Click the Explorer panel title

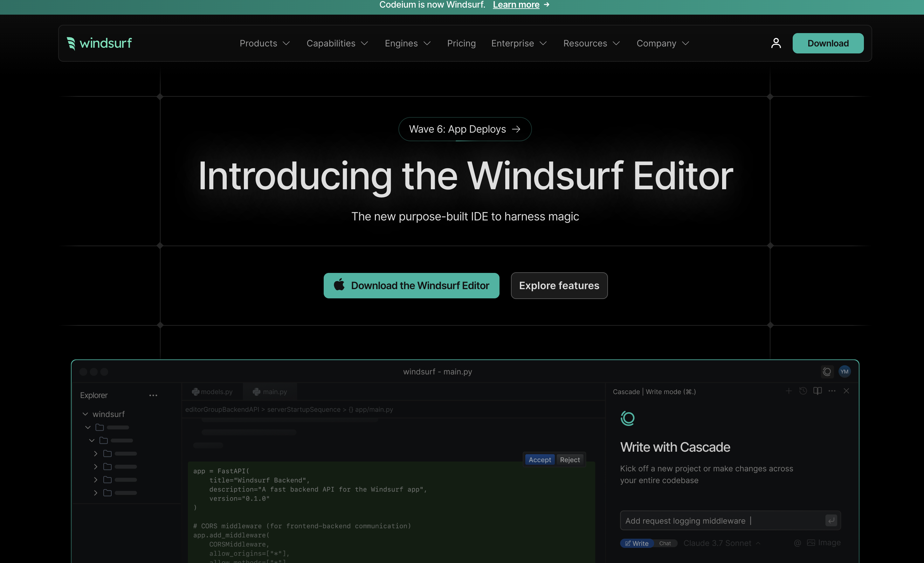click(x=94, y=395)
